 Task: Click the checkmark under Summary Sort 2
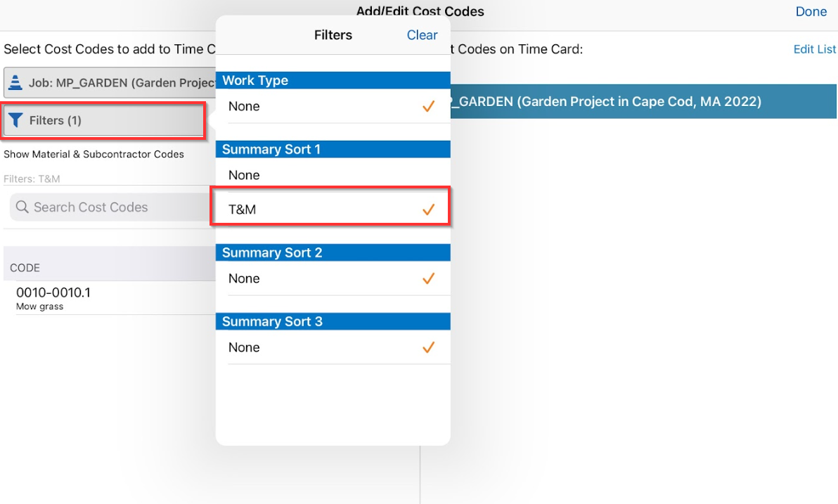coord(428,278)
